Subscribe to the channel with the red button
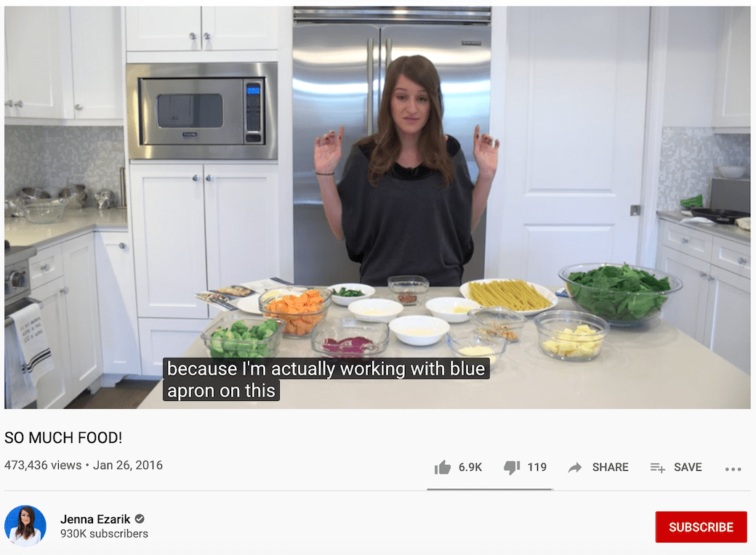 701,527
